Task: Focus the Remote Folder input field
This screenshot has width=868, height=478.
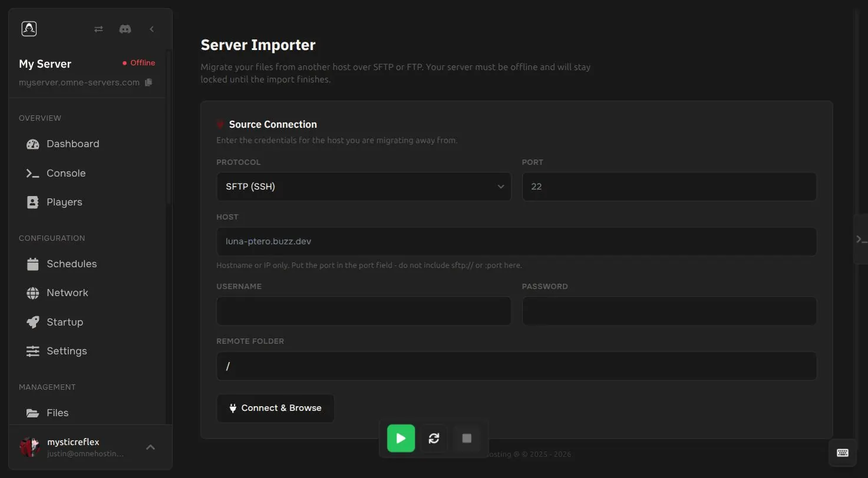Action: 517,366
